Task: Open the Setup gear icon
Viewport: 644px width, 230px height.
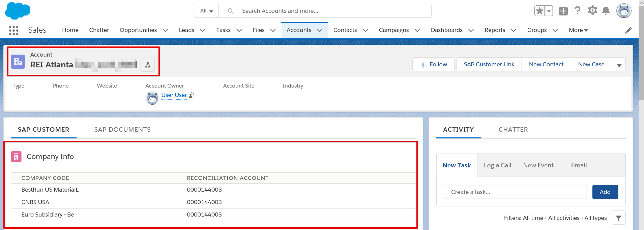Action: [x=592, y=10]
